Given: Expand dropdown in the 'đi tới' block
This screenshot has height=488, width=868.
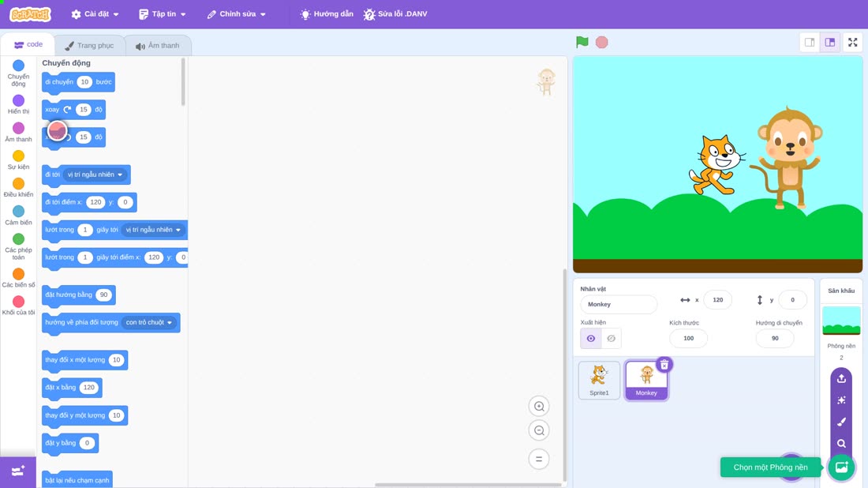Looking at the screenshot, I should tap(95, 175).
